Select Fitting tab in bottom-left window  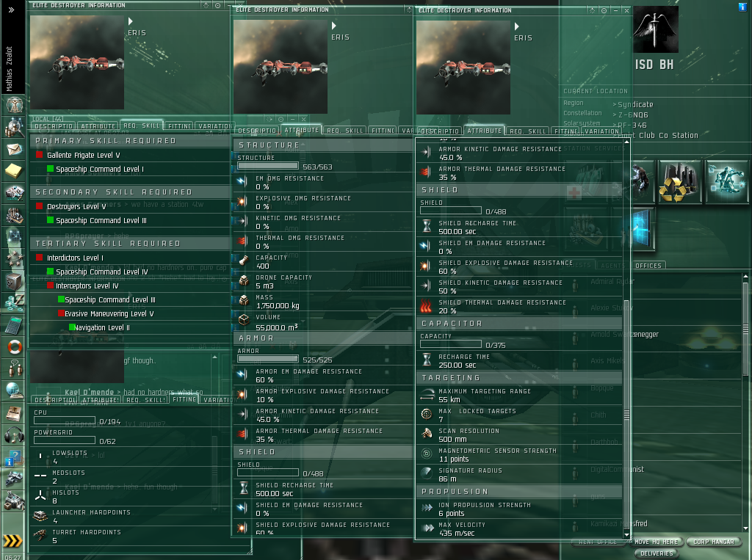[184, 399]
